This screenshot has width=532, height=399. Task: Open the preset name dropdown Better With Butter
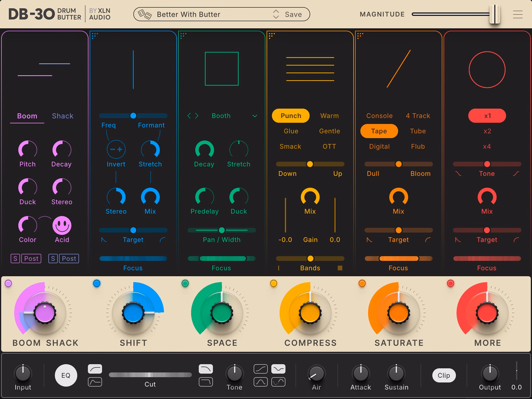[x=189, y=14]
